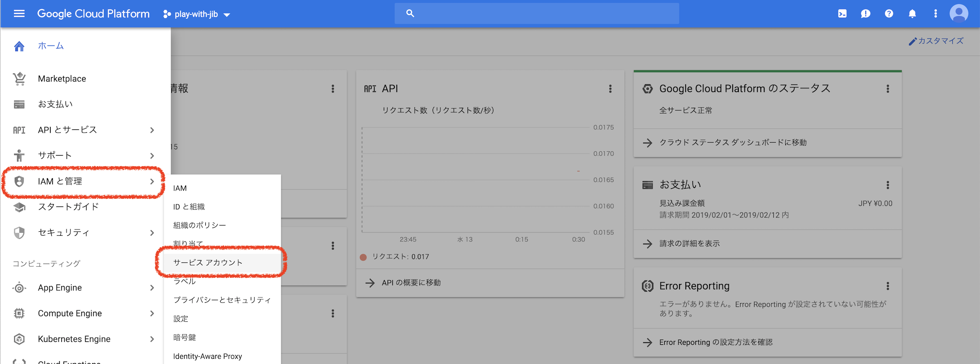
Task: Open the user account avatar
Action: (959, 13)
